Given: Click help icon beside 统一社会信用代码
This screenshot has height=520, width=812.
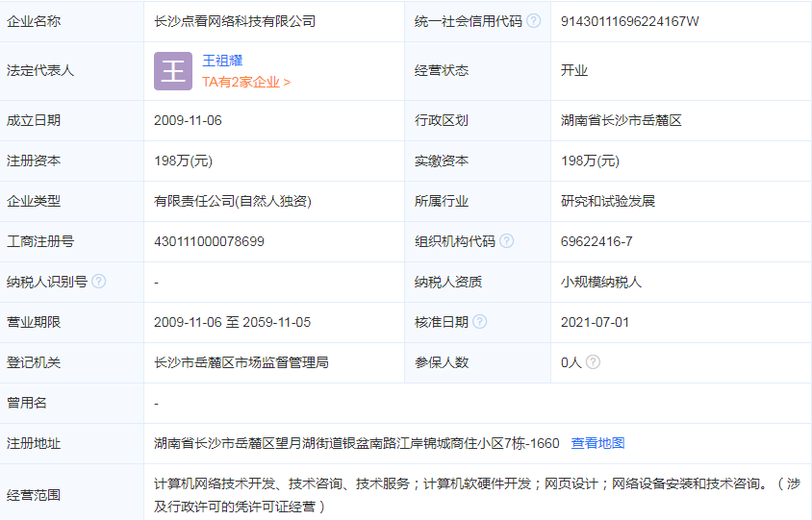Looking at the screenshot, I should pos(534,20).
